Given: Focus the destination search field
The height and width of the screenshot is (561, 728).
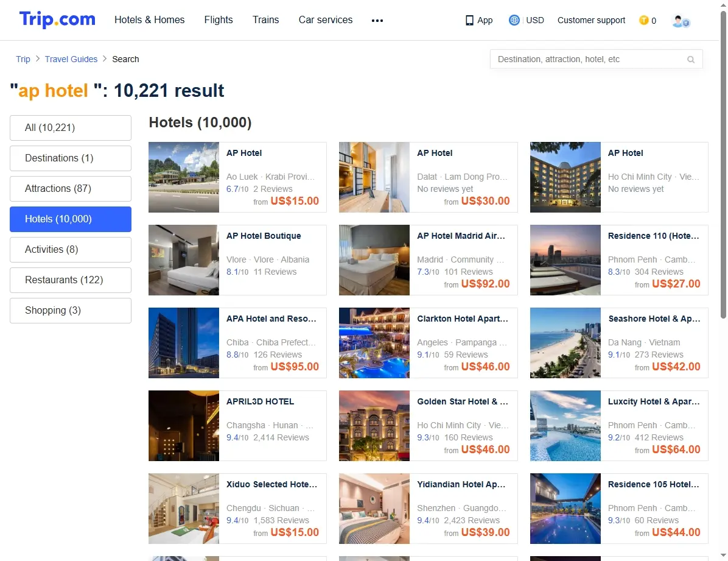Looking at the screenshot, I should click(596, 59).
